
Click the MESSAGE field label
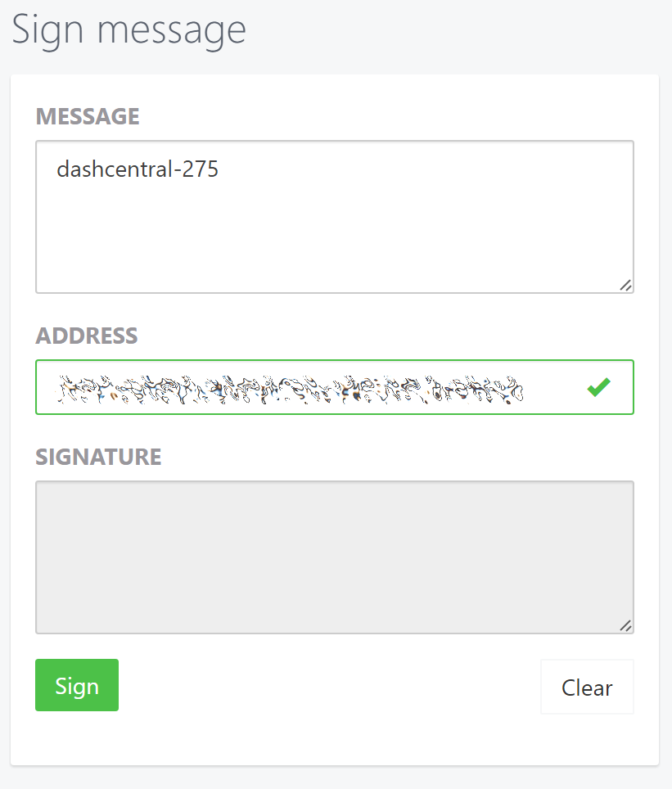88,116
